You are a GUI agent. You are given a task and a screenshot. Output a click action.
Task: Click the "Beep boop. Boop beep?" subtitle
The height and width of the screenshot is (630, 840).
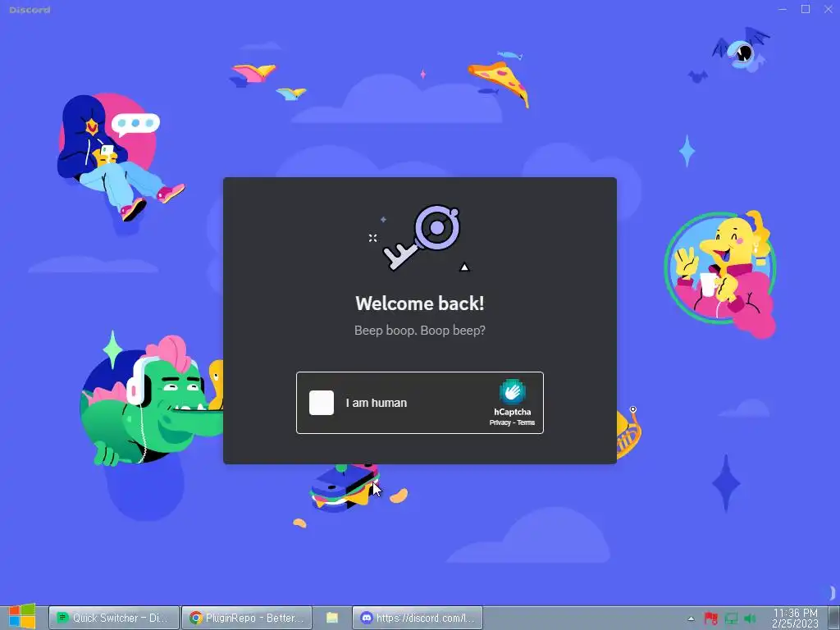420,331
